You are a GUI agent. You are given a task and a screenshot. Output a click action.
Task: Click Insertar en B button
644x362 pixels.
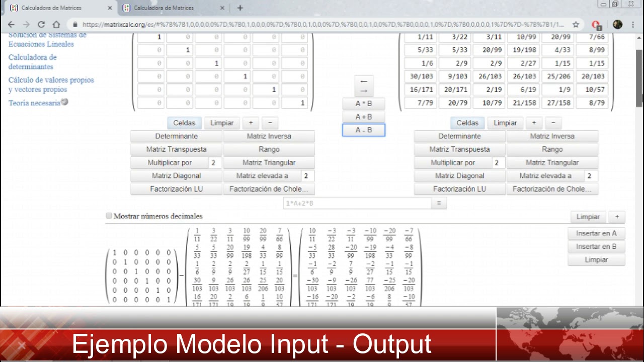[x=596, y=246]
